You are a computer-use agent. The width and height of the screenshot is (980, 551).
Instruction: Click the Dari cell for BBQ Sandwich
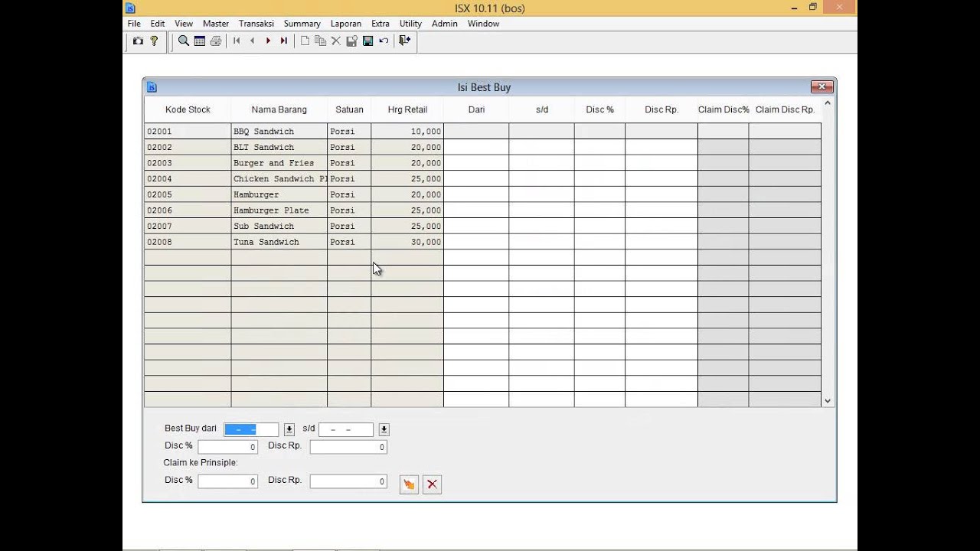pyautogui.click(x=476, y=132)
